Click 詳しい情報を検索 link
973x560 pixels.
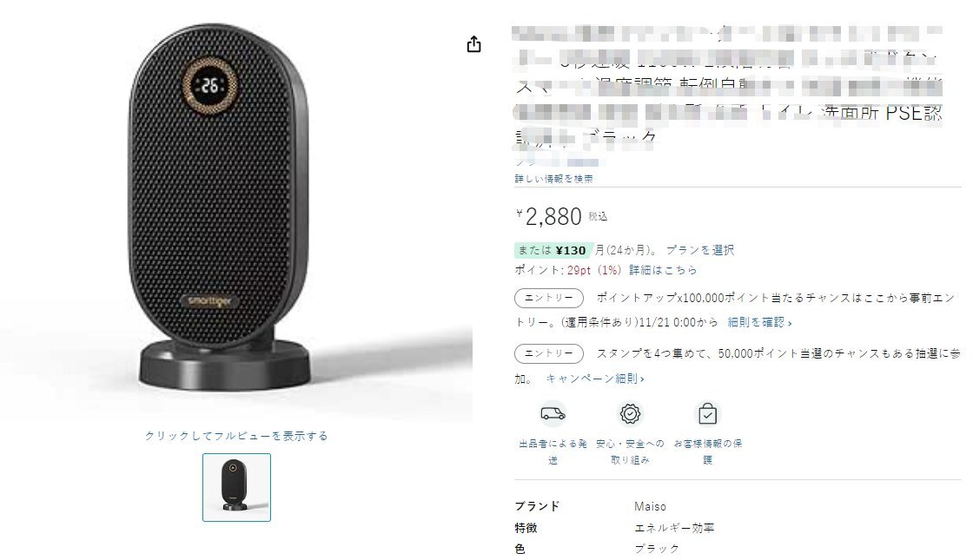553,179
